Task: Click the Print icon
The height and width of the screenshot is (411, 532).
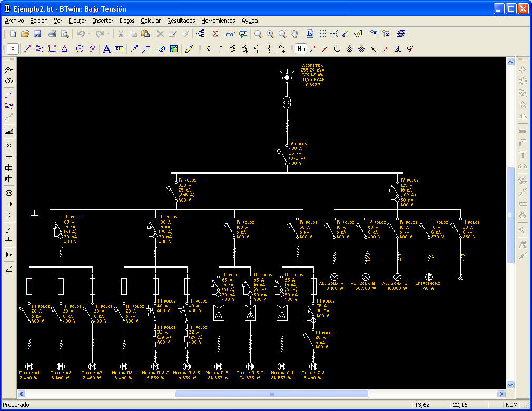Action: (53, 34)
